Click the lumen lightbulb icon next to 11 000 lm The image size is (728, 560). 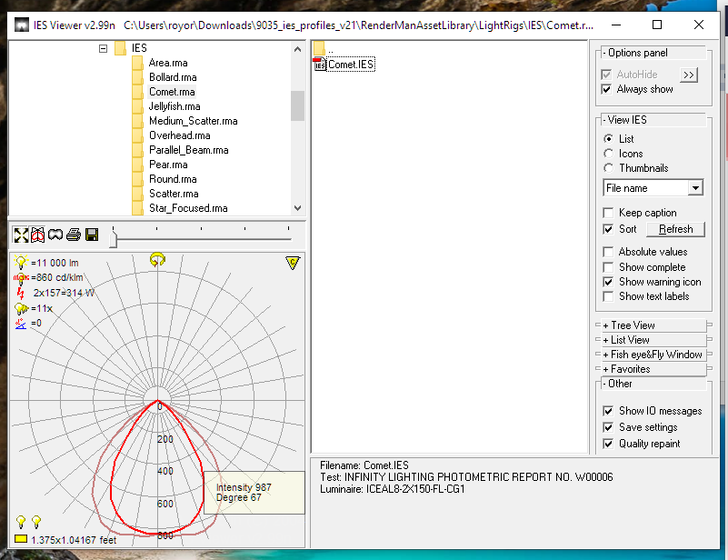(x=21, y=263)
